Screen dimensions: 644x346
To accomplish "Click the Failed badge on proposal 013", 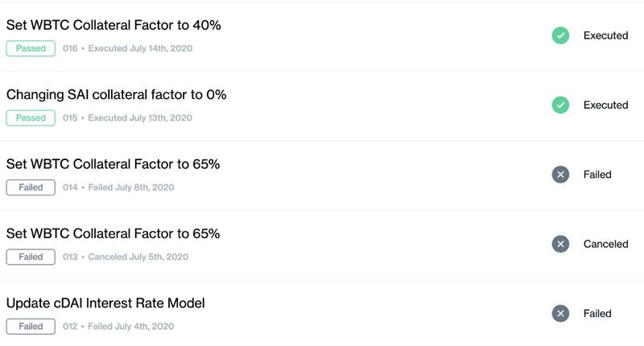I will click(31, 257).
